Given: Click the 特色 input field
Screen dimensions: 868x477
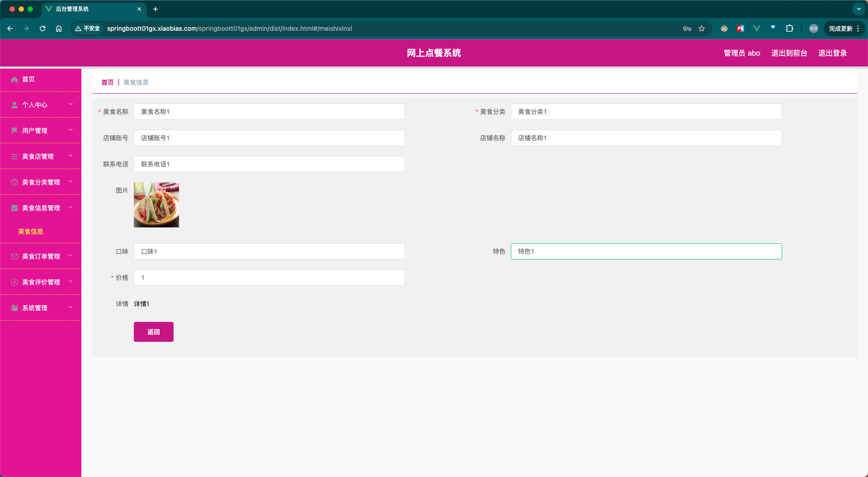Looking at the screenshot, I should pos(646,251).
